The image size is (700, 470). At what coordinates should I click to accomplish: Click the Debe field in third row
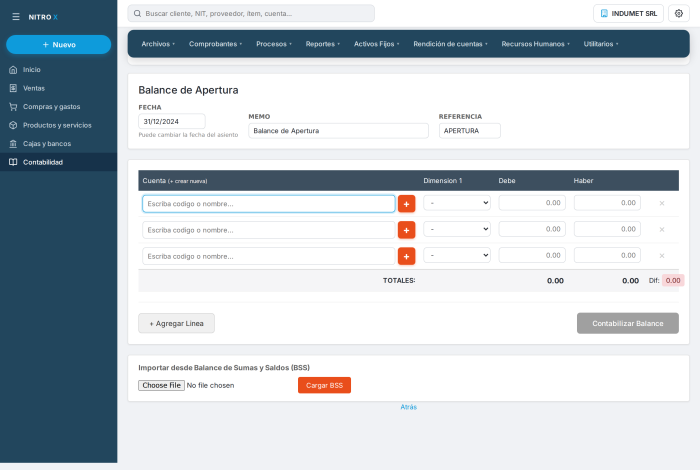(532, 255)
